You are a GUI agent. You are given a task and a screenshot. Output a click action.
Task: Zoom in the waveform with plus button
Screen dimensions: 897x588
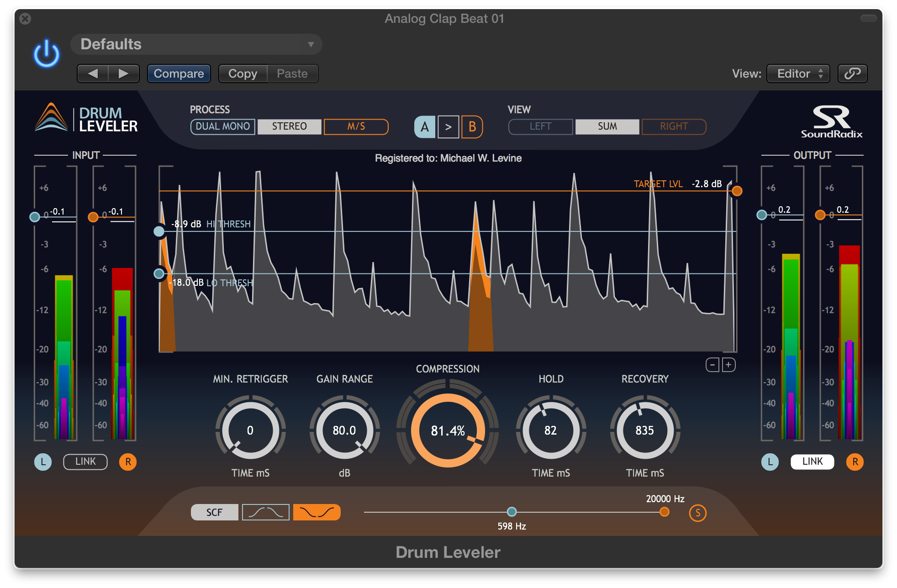click(728, 365)
